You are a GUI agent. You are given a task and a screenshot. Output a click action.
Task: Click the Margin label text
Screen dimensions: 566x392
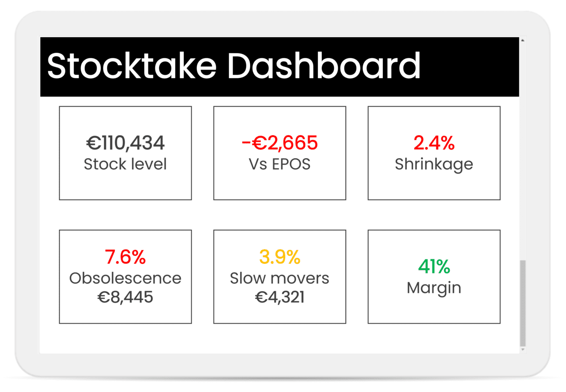pyautogui.click(x=434, y=287)
